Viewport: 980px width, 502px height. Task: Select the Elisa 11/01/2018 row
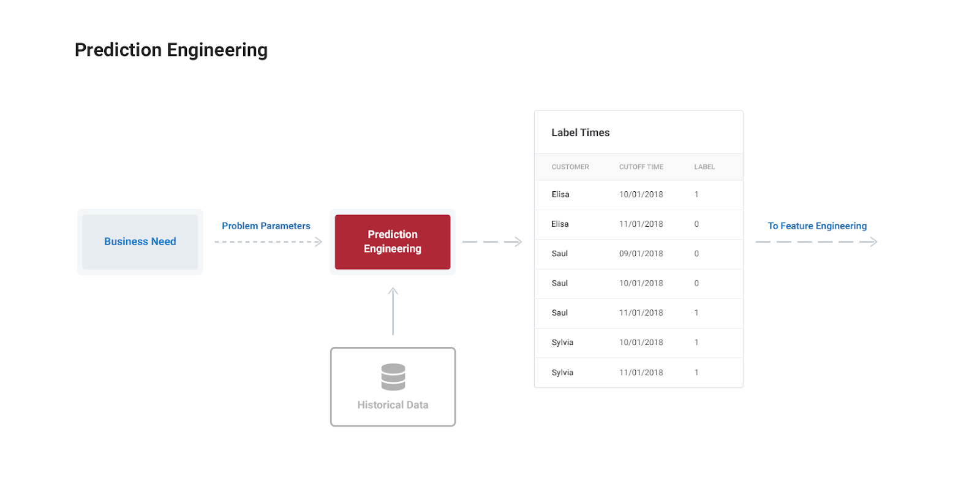tap(639, 224)
